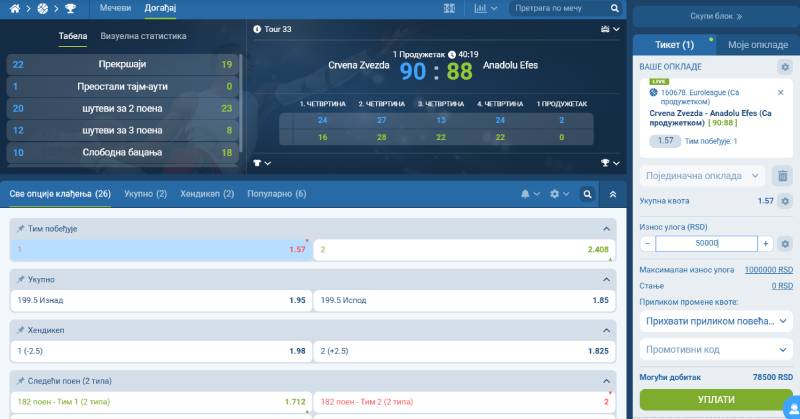Pin the Укупно market

pos(20,279)
